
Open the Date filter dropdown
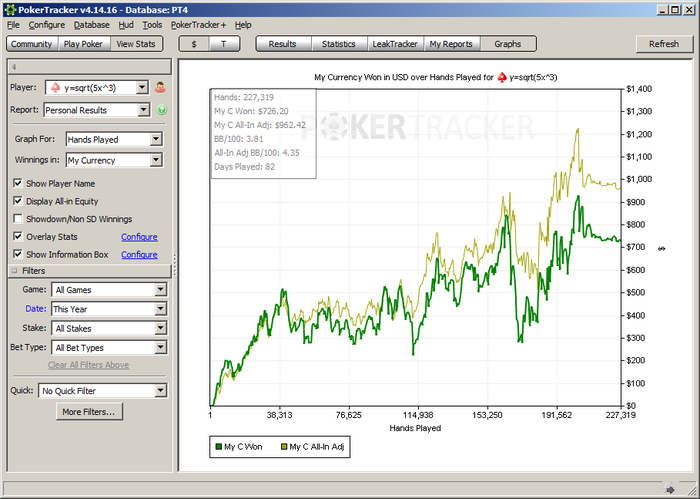click(x=161, y=309)
